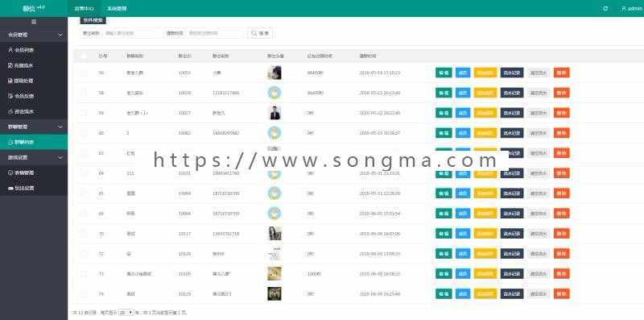Click the suited man avatar in the 10027 row

coord(275,113)
